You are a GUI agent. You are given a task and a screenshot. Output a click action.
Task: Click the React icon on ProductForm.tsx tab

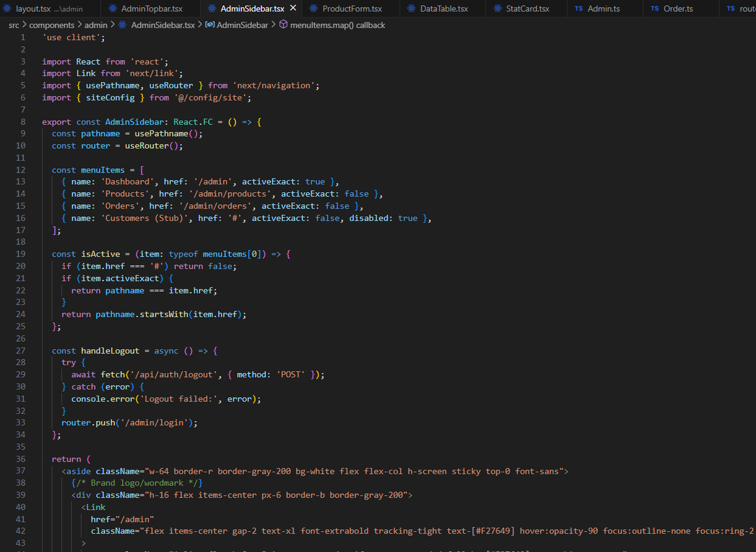click(313, 9)
